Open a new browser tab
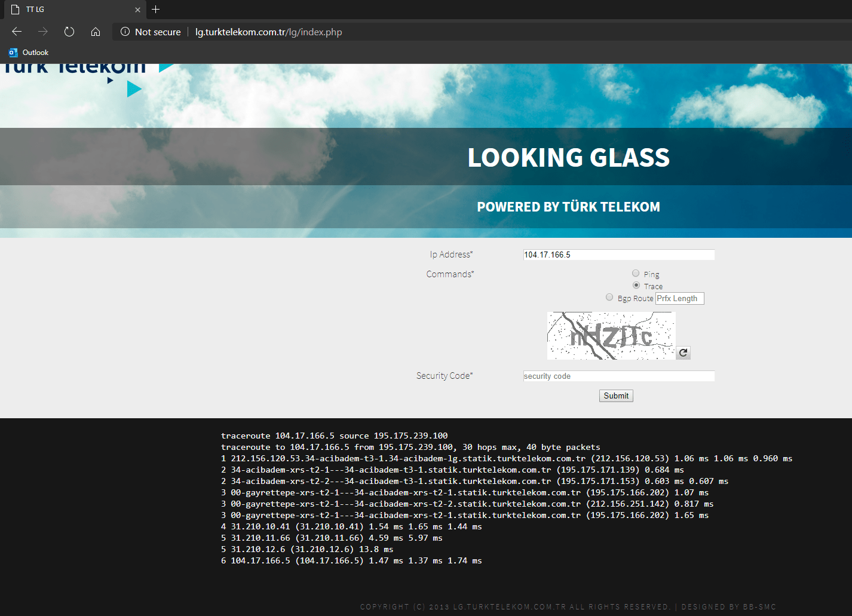 click(156, 10)
